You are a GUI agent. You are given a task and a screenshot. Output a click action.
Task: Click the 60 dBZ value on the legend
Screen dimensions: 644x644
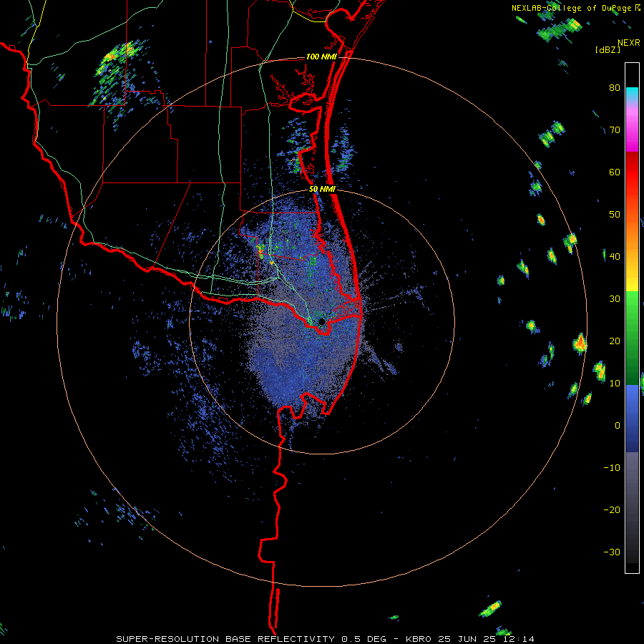point(615,172)
